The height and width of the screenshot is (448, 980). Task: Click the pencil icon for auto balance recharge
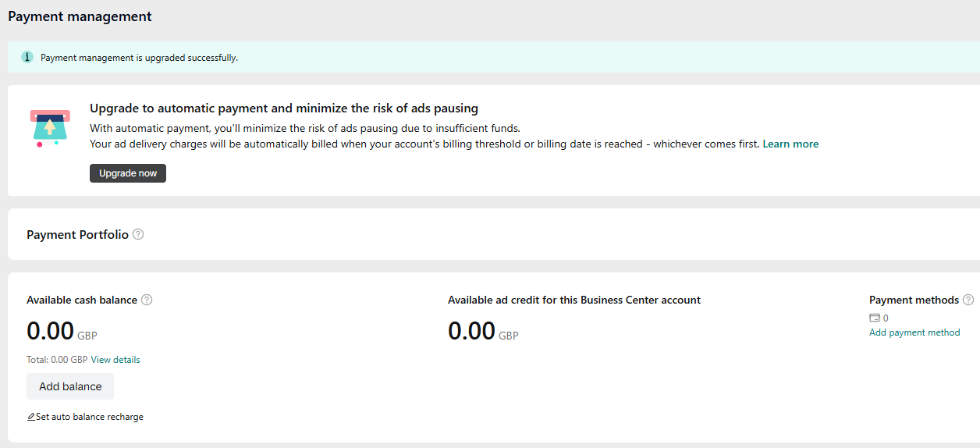(x=31, y=417)
